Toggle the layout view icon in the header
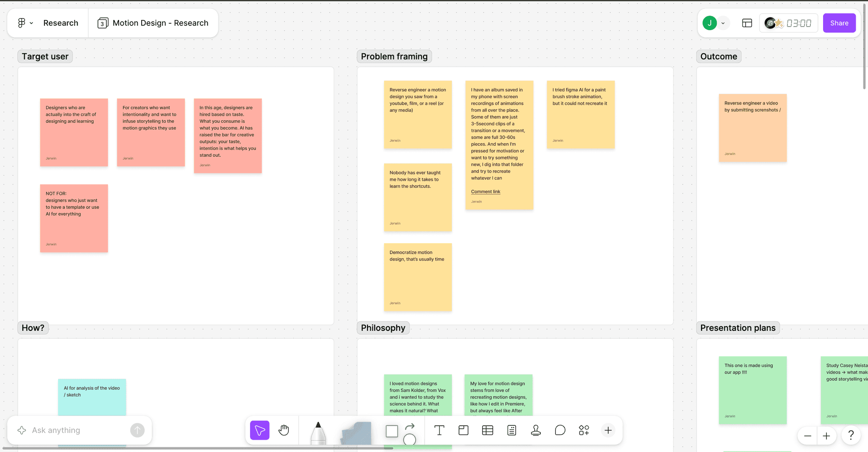Viewport: 868px width, 452px height. pos(747,23)
